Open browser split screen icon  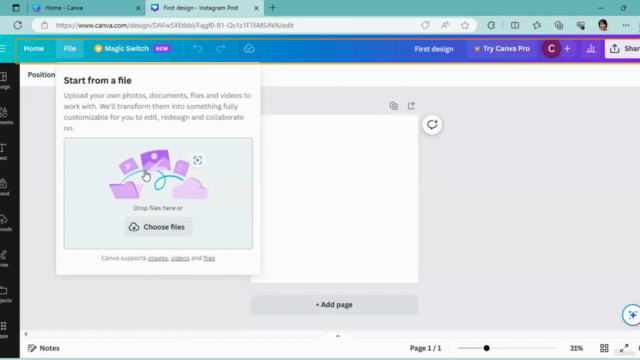pos(515,25)
